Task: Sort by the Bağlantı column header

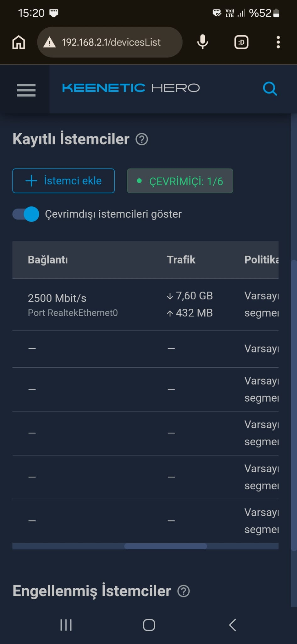Action: [48, 260]
